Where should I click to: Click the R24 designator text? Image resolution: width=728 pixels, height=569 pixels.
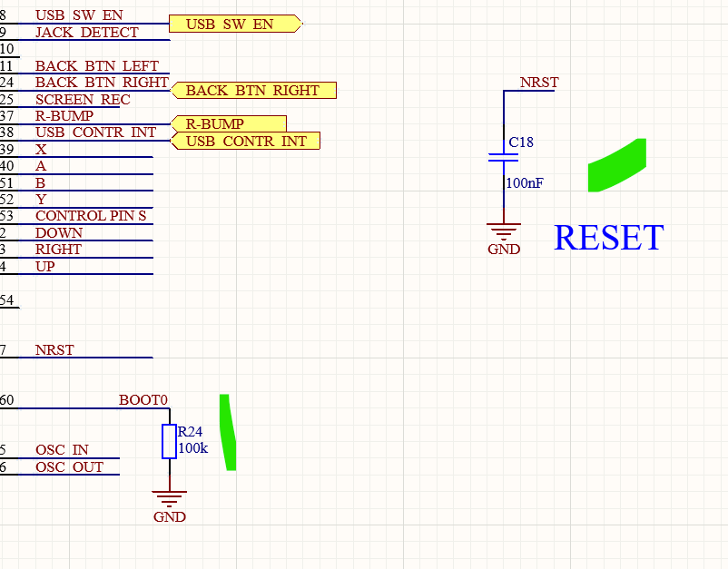pos(190,432)
